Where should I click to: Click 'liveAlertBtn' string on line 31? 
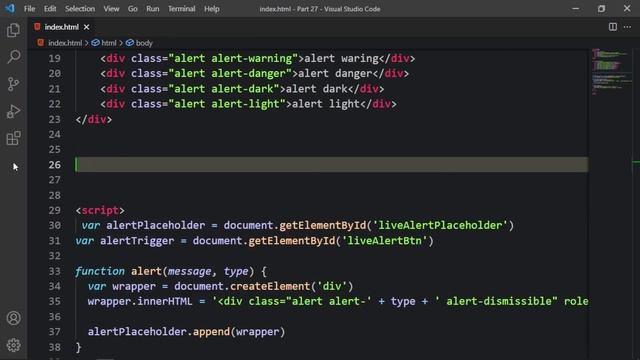point(384,241)
